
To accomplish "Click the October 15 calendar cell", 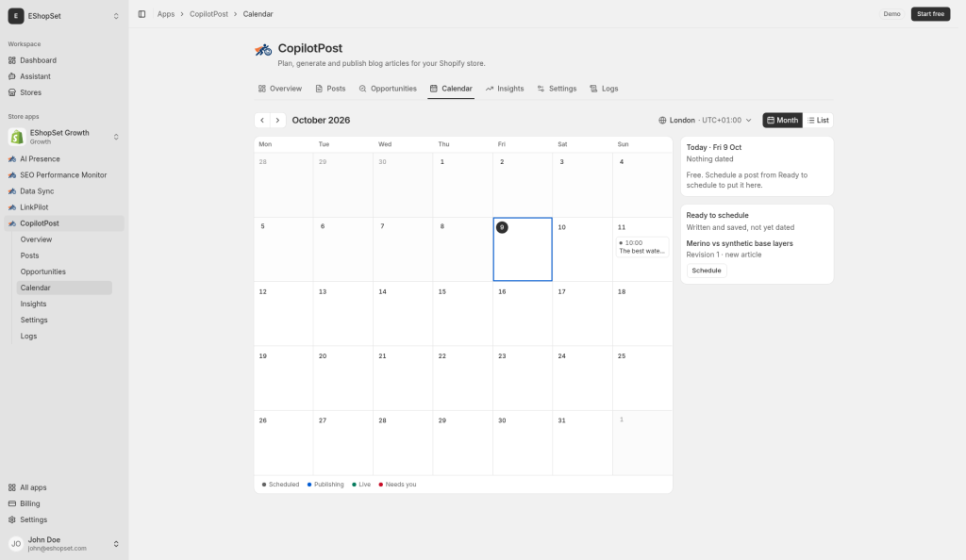I will tap(462, 314).
